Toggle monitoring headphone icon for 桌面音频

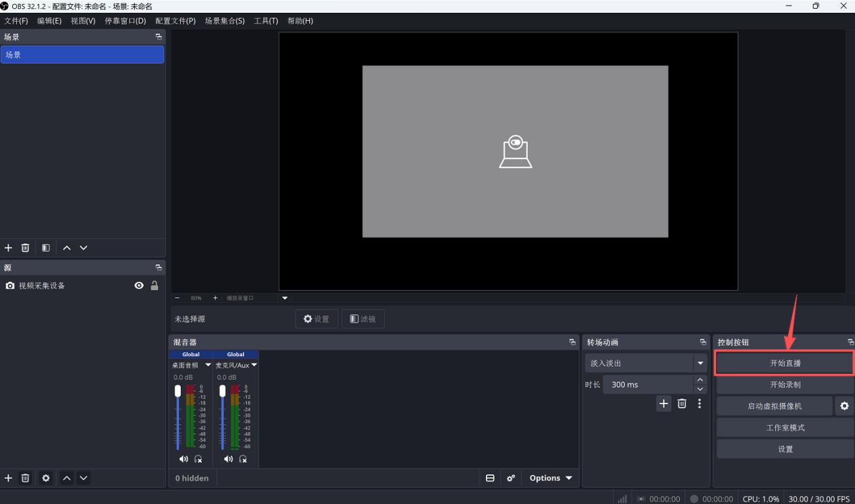pyautogui.click(x=198, y=459)
